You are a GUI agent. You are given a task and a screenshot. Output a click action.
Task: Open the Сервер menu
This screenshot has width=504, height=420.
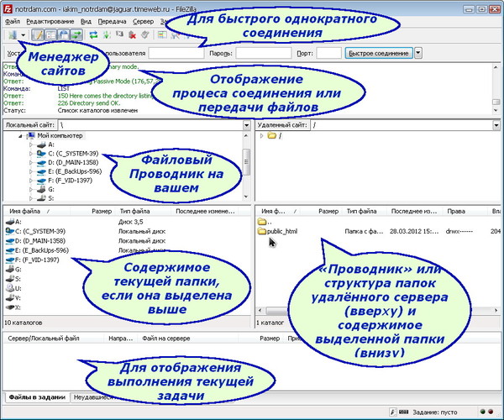pyautogui.click(x=143, y=22)
